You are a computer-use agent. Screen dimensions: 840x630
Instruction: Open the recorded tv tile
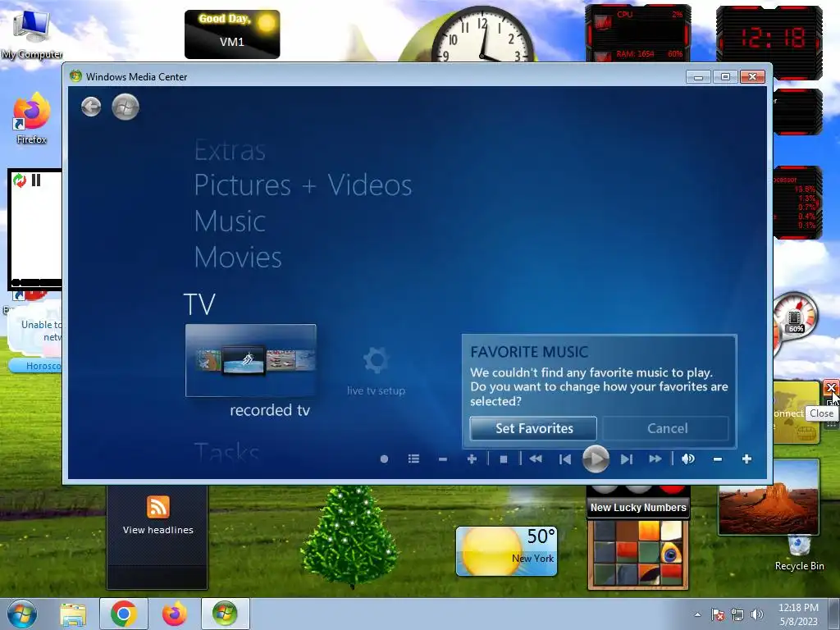251,361
